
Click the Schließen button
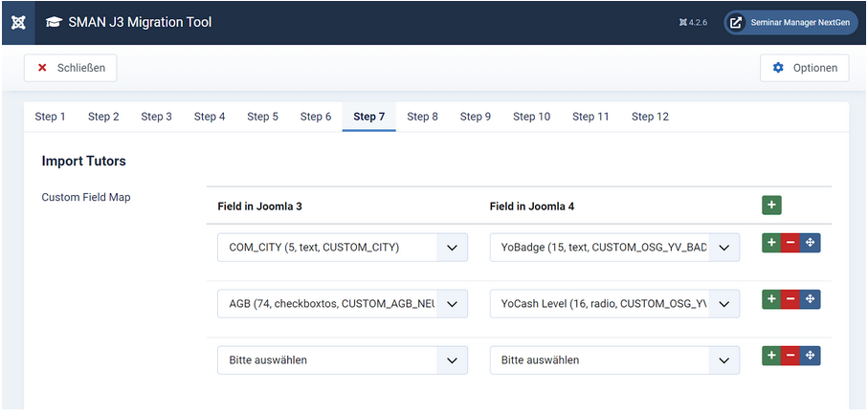click(x=71, y=68)
